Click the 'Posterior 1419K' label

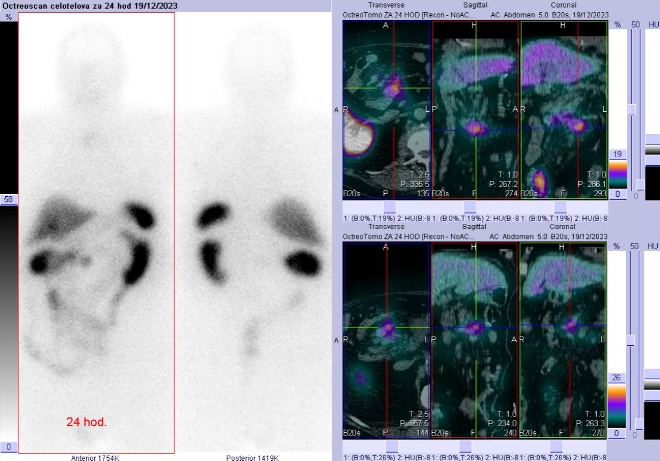click(253, 458)
